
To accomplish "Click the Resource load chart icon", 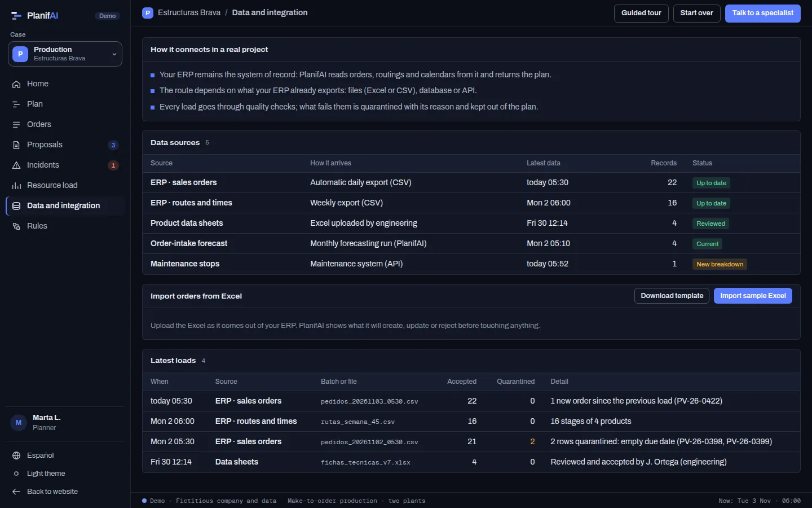I will (x=16, y=186).
